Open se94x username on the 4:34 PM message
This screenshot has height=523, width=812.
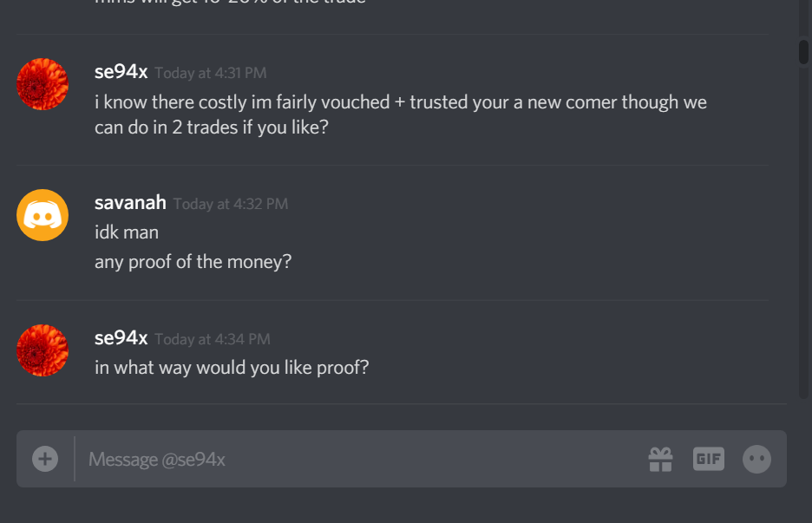coord(121,338)
